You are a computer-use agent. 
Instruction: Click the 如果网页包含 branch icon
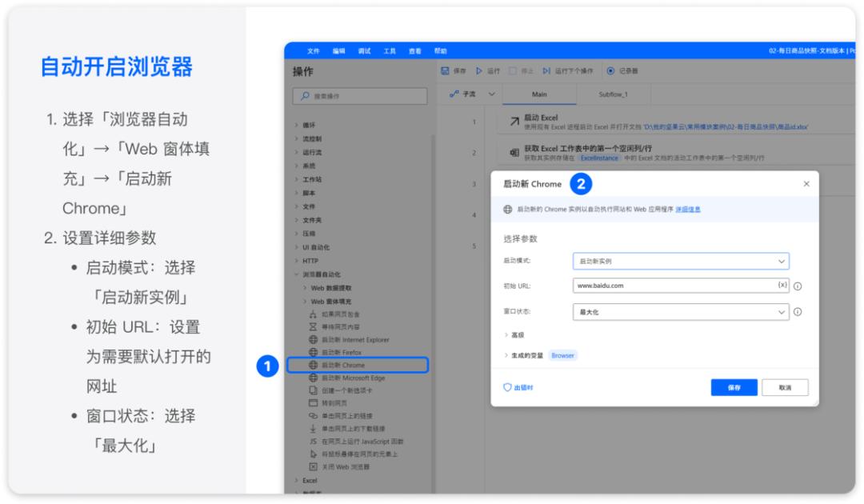(x=313, y=314)
